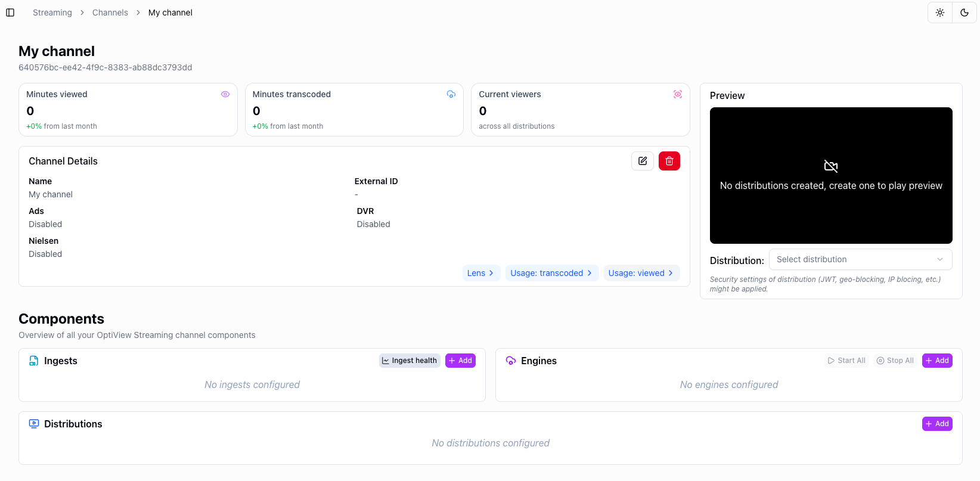Image resolution: width=980 pixels, height=481 pixels.
Task: Click the Current viewers icon
Action: point(678,94)
